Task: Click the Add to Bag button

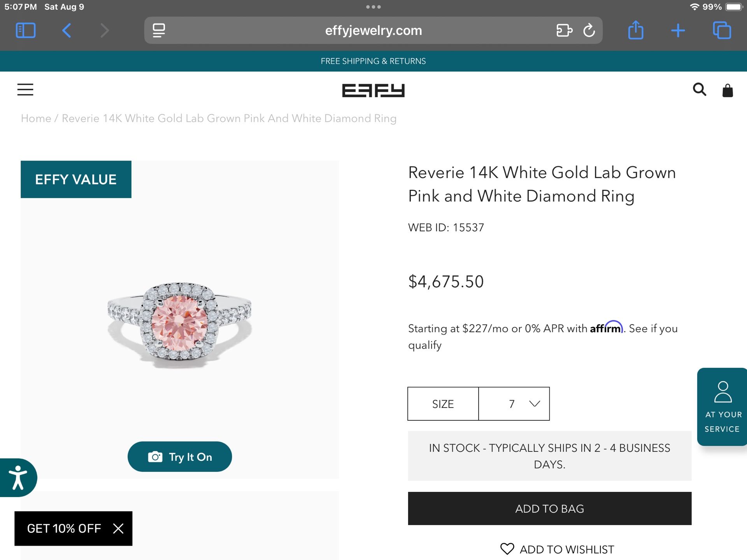Action: [549, 508]
